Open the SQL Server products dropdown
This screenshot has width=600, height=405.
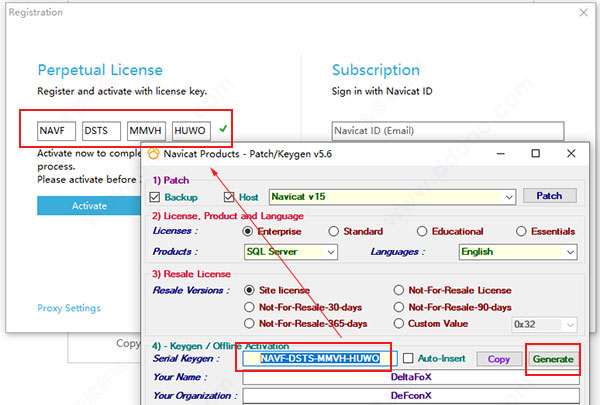click(x=291, y=252)
